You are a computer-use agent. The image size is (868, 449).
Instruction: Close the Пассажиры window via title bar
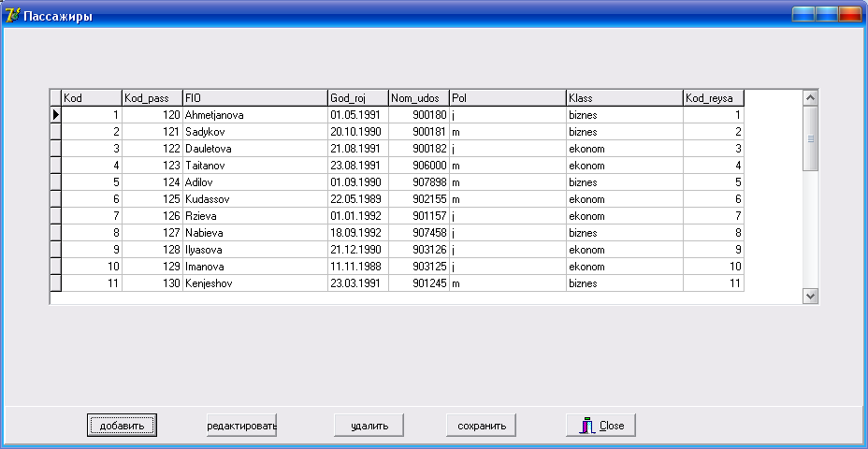pos(849,14)
